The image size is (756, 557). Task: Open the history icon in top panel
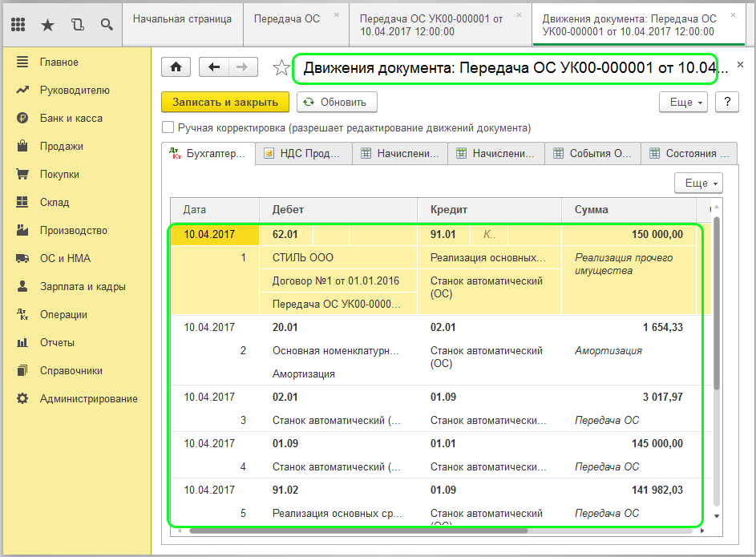click(x=77, y=25)
